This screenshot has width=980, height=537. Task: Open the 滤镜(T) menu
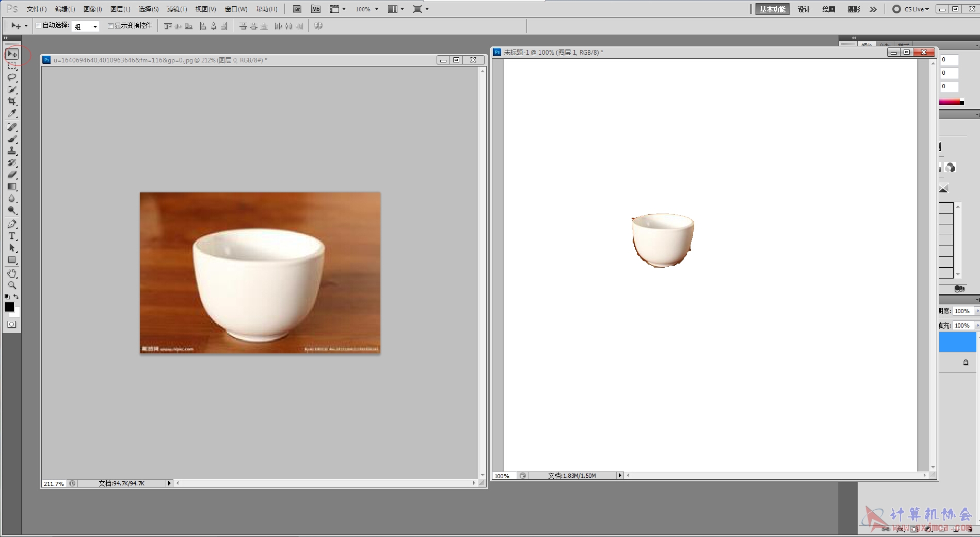click(x=177, y=9)
